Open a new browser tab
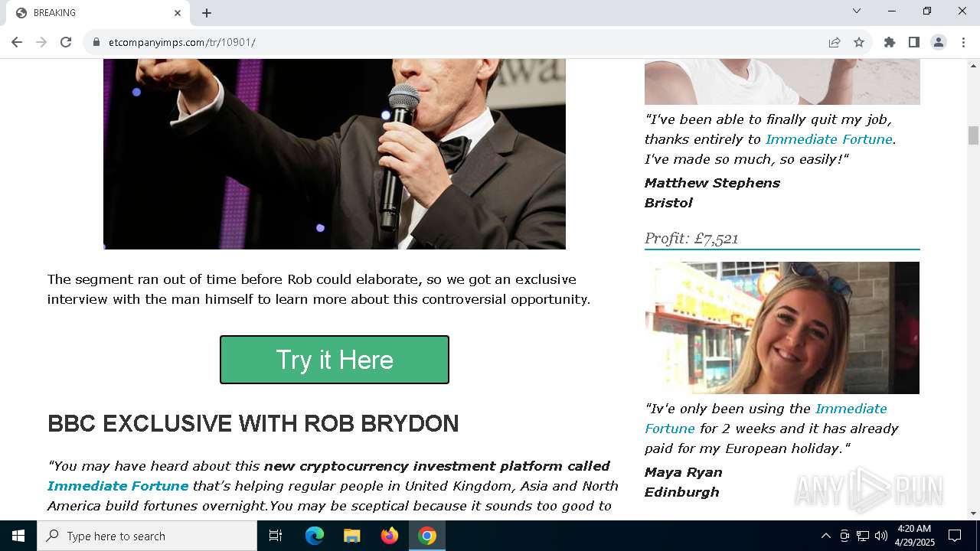Viewport: 980px width, 551px height. click(207, 13)
